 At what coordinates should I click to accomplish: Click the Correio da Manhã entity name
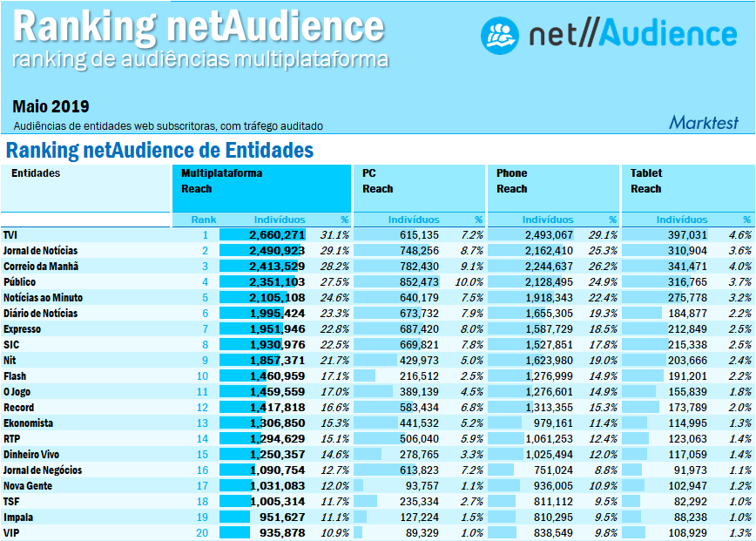pos(41,267)
